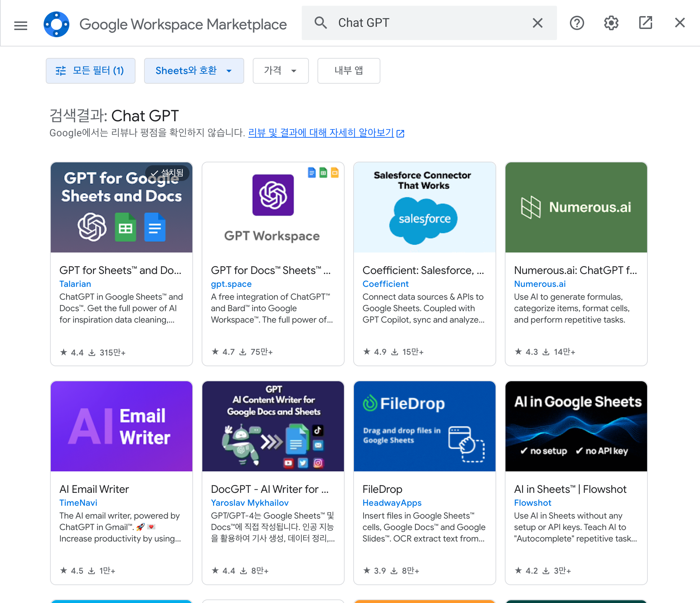The image size is (700, 603).
Task: Open the Coefficient developer link
Action: click(x=385, y=284)
